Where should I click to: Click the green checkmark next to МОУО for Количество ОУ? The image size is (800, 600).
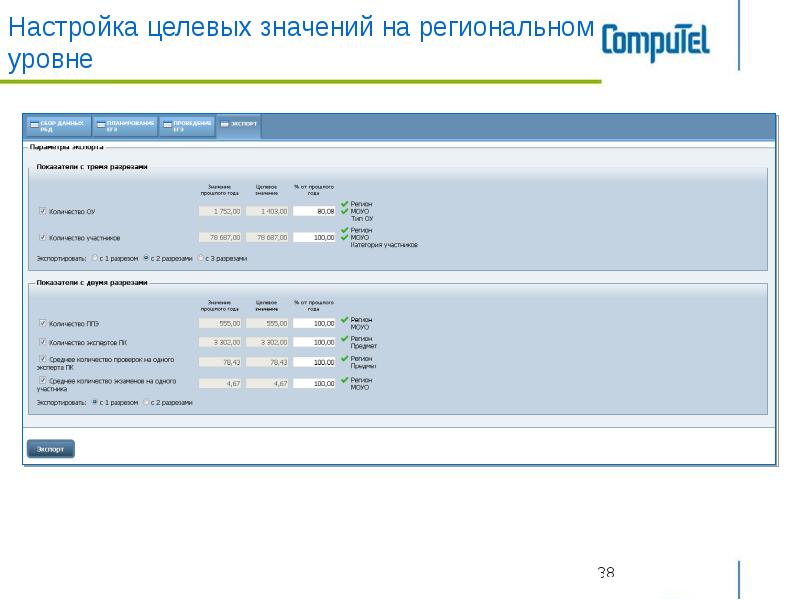(x=344, y=211)
